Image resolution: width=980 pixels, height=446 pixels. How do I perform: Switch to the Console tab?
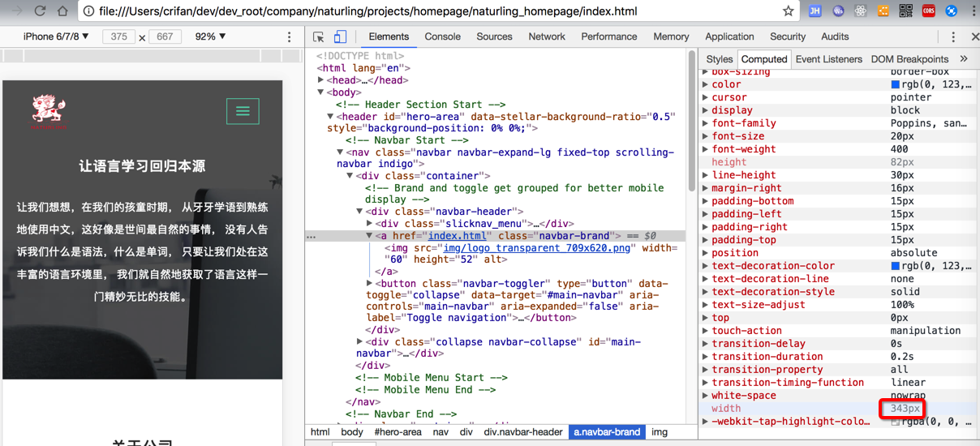pyautogui.click(x=443, y=36)
